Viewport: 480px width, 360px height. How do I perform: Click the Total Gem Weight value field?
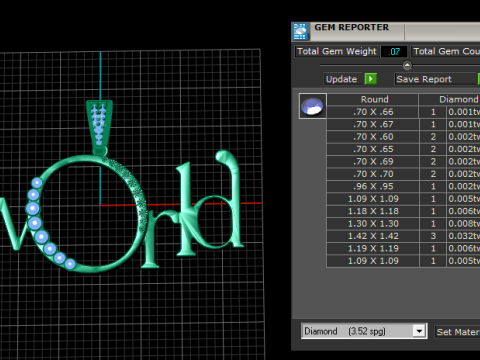pos(394,52)
